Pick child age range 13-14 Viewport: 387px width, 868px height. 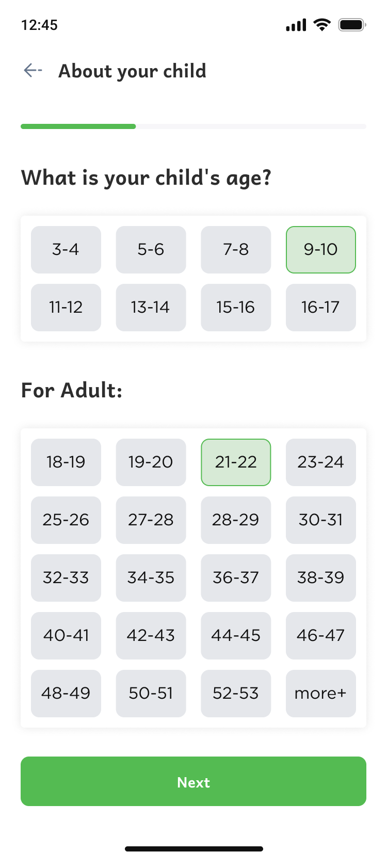tap(151, 308)
